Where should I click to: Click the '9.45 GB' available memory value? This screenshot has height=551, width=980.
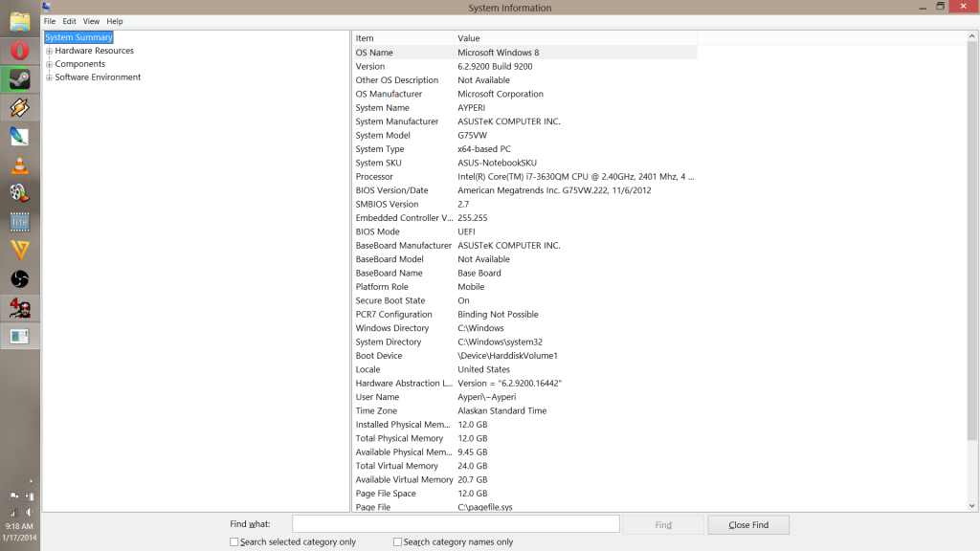pos(473,452)
